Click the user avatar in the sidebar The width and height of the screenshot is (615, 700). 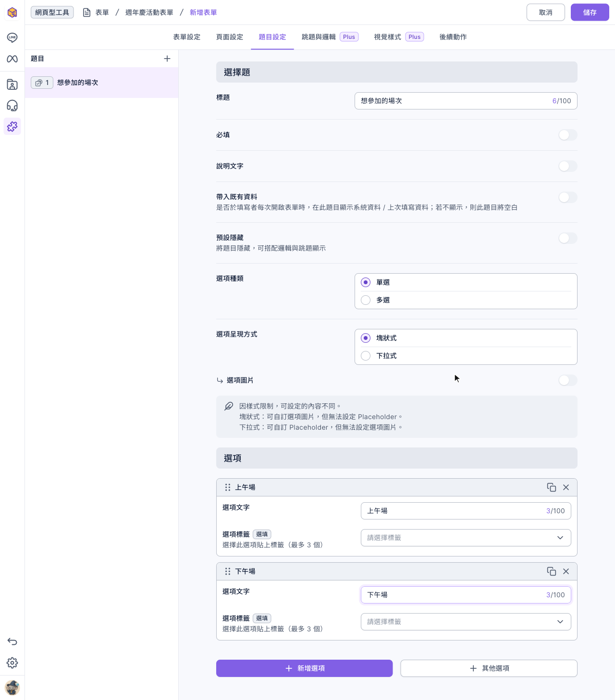pos(12,688)
